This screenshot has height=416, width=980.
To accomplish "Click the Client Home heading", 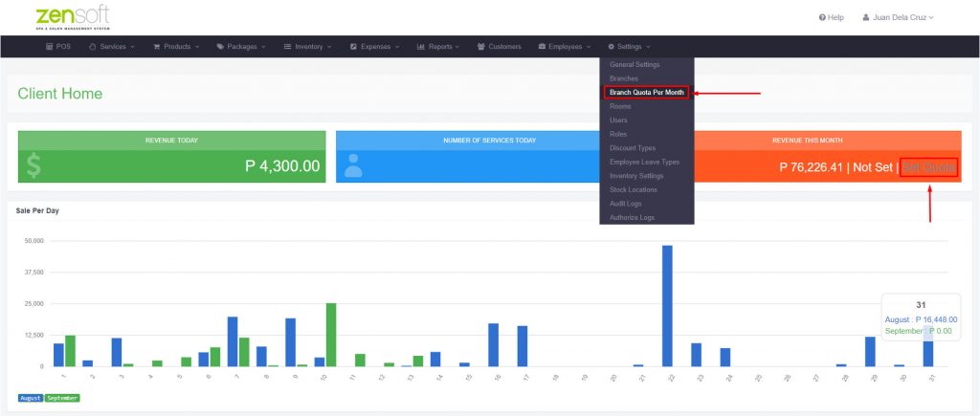I will tap(60, 94).
